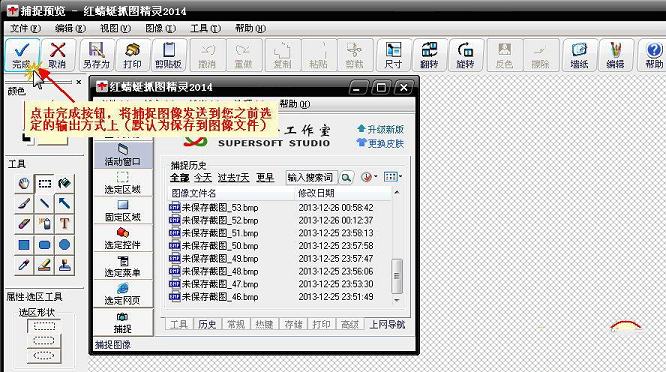The height and width of the screenshot is (372, 666).
Task: Select the 固定区域 capture mode
Action: click(x=123, y=211)
